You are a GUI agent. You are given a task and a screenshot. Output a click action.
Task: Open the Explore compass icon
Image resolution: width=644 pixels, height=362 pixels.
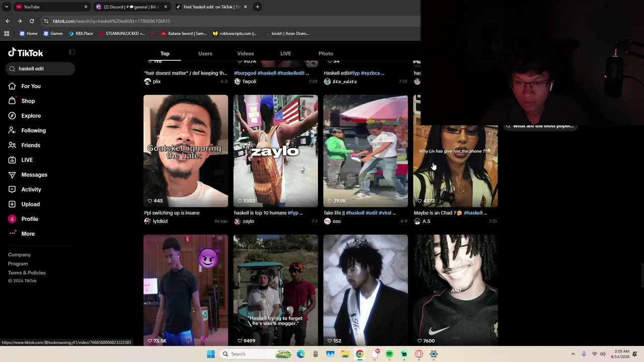[x=12, y=116]
